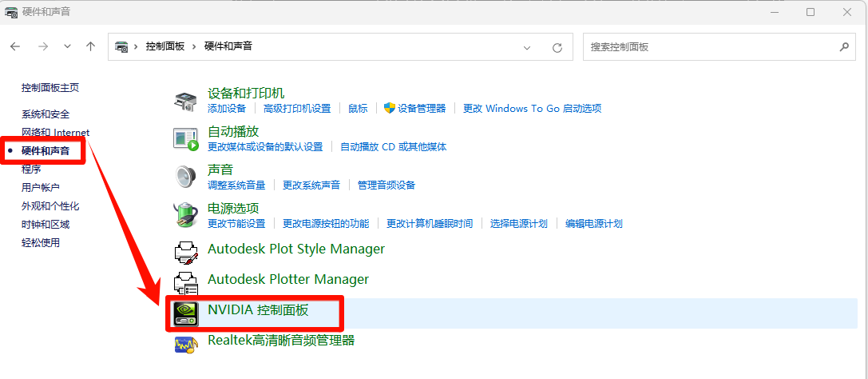Open the Power Options battery icon
The image size is (868, 379).
[185, 214]
